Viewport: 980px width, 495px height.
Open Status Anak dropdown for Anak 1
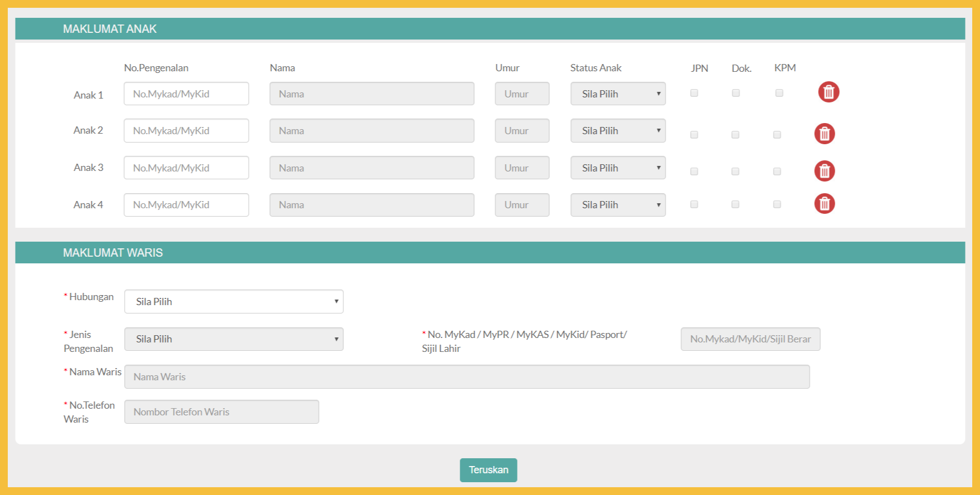point(618,94)
